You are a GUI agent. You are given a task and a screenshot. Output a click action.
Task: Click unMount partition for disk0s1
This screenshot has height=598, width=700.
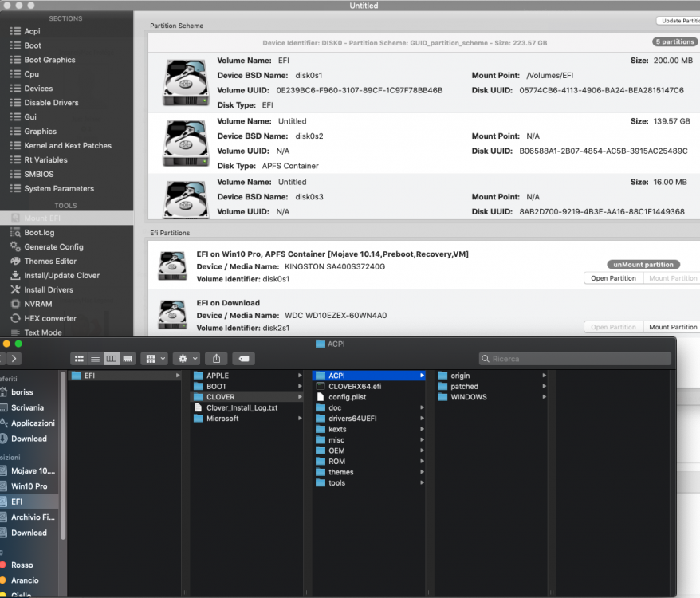(x=643, y=265)
